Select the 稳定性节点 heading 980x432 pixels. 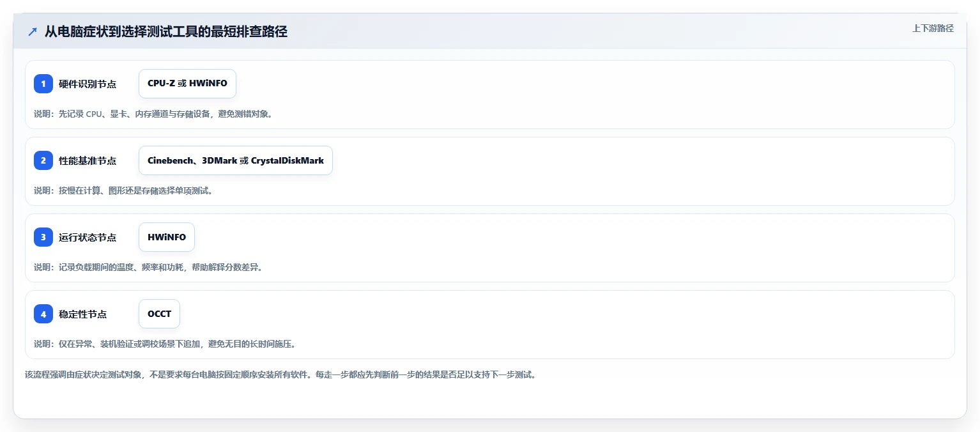point(82,314)
